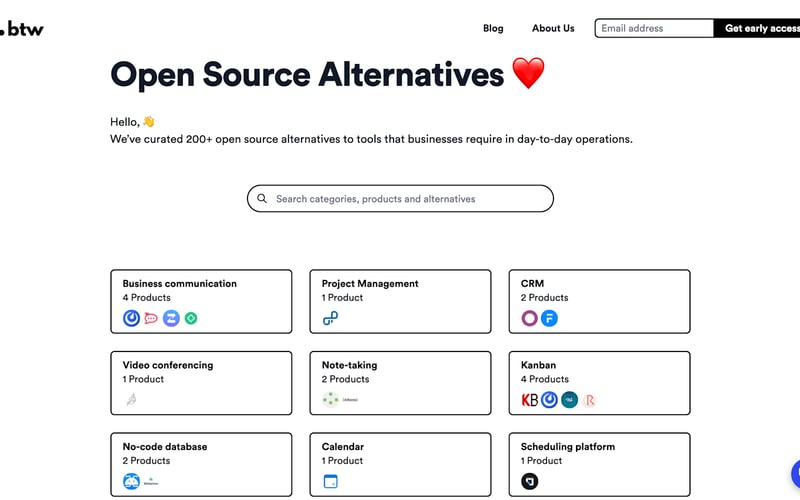Open the Note-taking category

(401, 383)
